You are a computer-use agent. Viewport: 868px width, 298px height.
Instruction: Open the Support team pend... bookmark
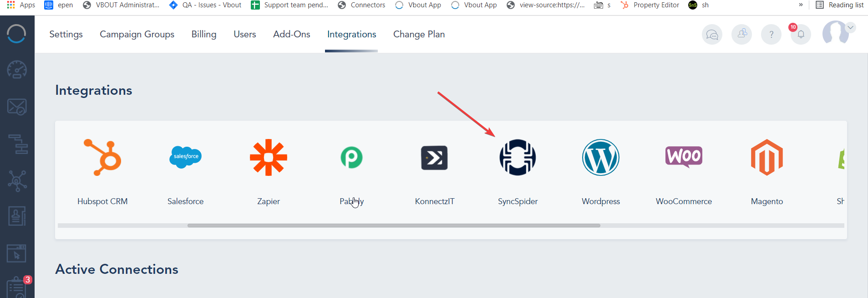289,5
